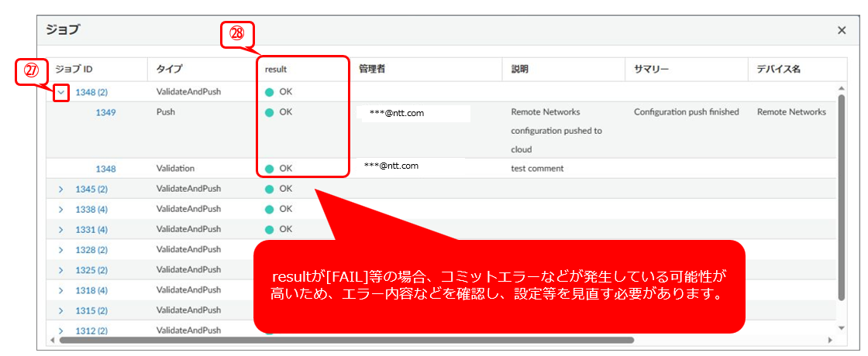868x356 pixels.
Task: Expand job 1338 (4) row
Action: pyautogui.click(x=61, y=209)
